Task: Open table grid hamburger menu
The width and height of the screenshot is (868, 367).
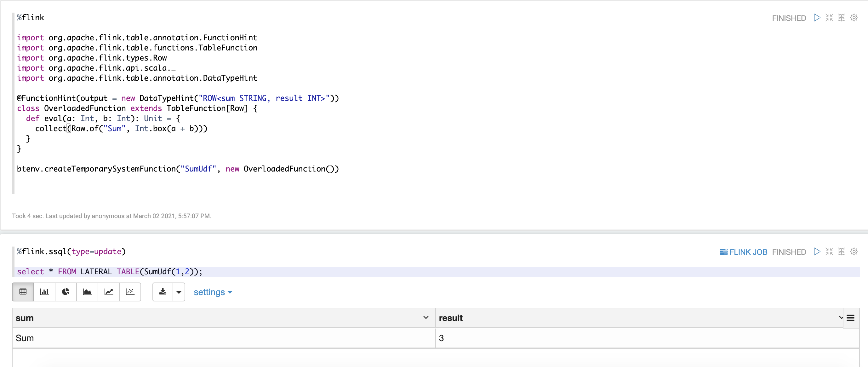Action: tap(850, 318)
